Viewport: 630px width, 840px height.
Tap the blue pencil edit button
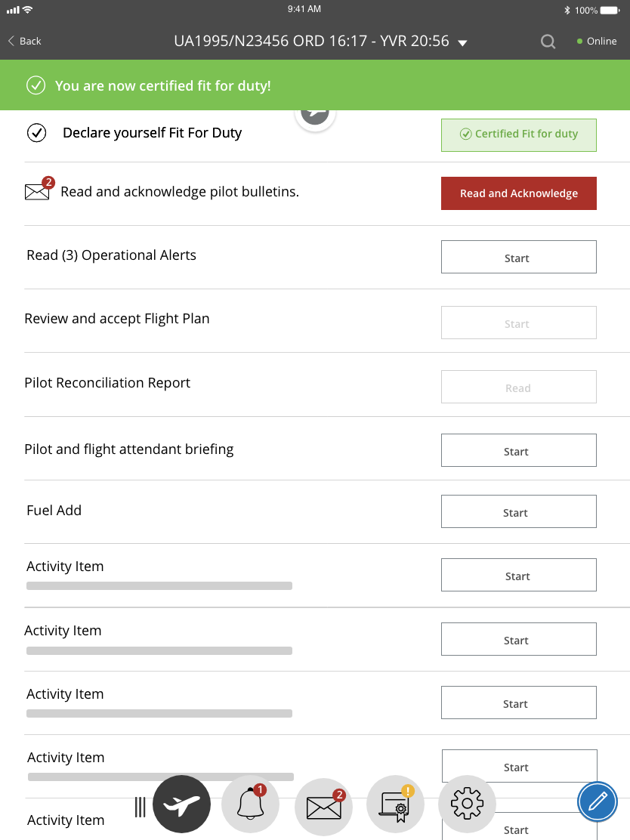[x=597, y=801]
